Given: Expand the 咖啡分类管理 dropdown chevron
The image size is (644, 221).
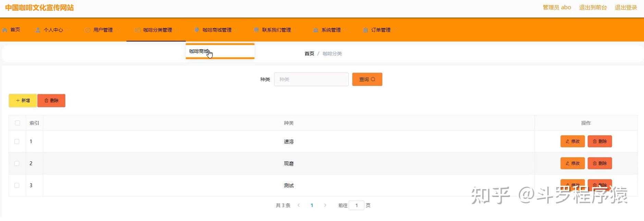Looking at the screenshot, I should 177,30.
